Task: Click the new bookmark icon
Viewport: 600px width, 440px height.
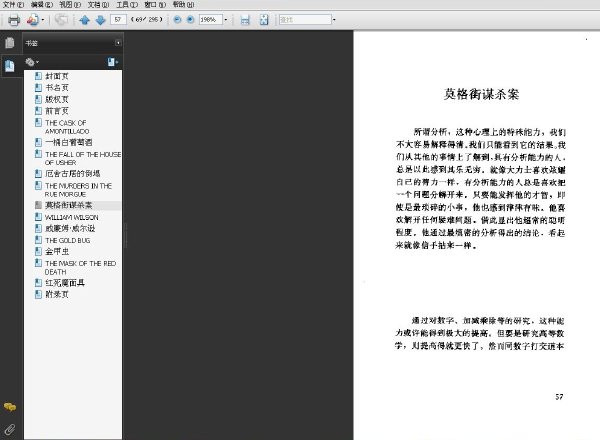Action: pyautogui.click(x=112, y=62)
